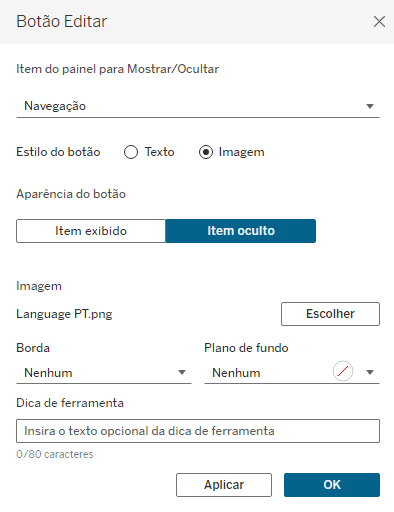Click the Botão Editar title bar
This screenshot has width=394, height=512.
197,22
